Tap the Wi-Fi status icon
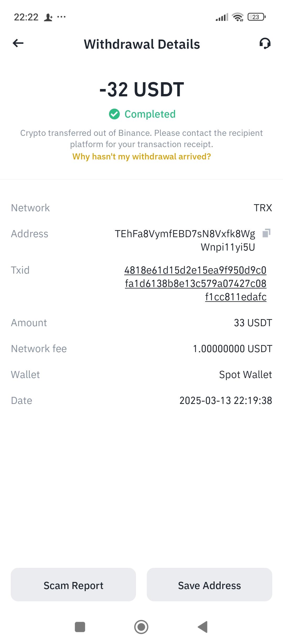Image resolution: width=283 pixels, height=644 pixels. pos(238,17)
